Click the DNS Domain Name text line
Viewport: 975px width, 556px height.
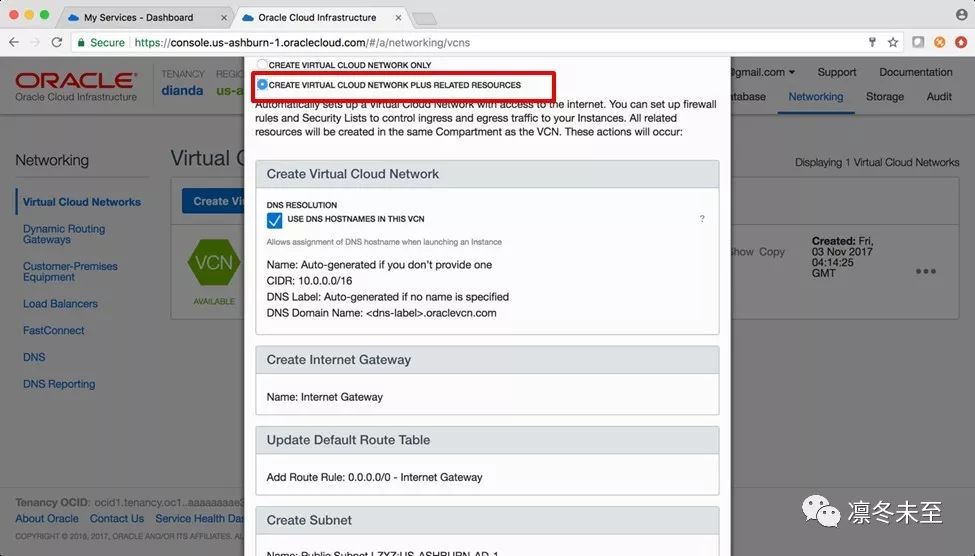point(381,313)
